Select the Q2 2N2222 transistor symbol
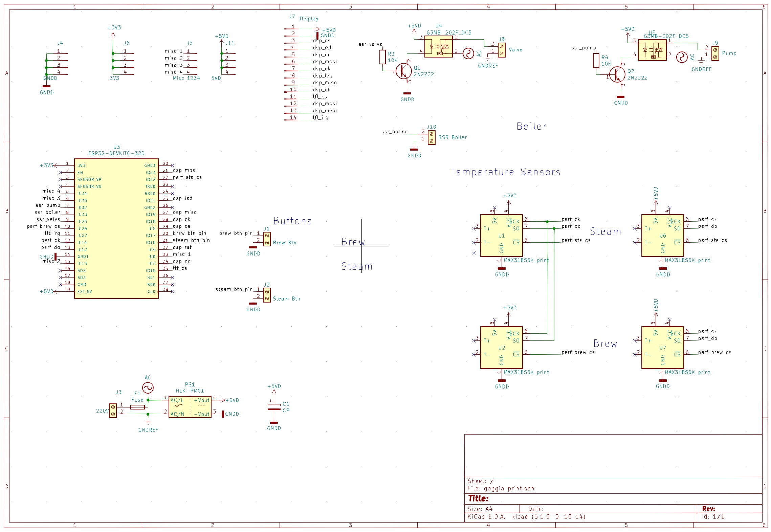The width and height of the screenshot is (771, 532). (617, 74)
